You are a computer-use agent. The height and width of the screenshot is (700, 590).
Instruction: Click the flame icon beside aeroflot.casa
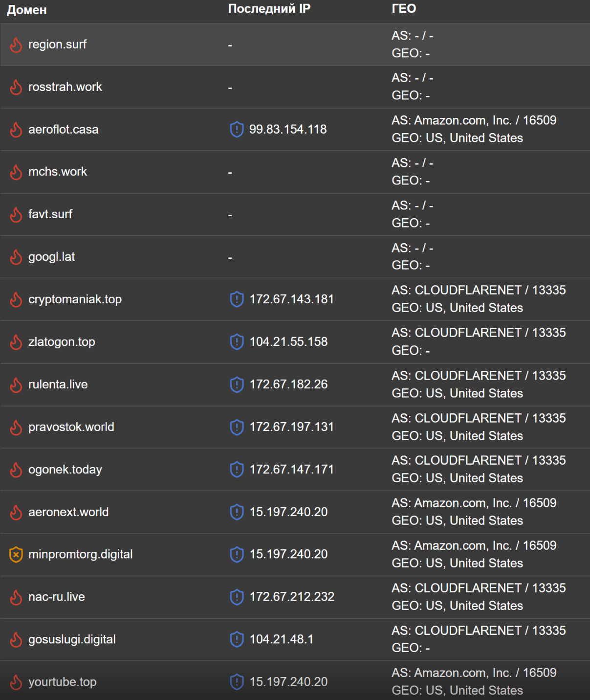click(16, 130)
